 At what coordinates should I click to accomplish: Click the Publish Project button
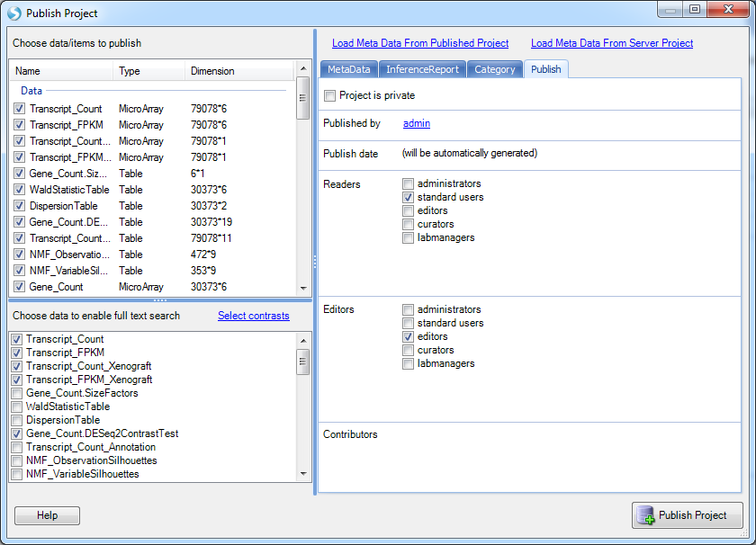(x=688, y=515)
